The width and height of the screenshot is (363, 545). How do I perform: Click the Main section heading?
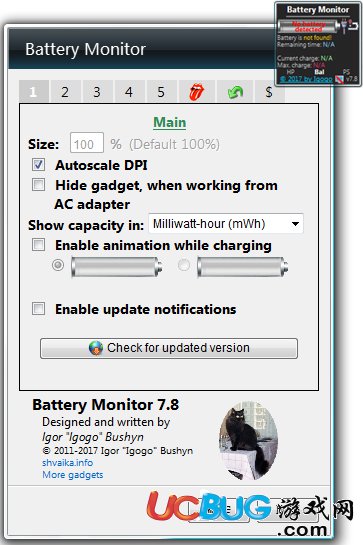(170, 122)
